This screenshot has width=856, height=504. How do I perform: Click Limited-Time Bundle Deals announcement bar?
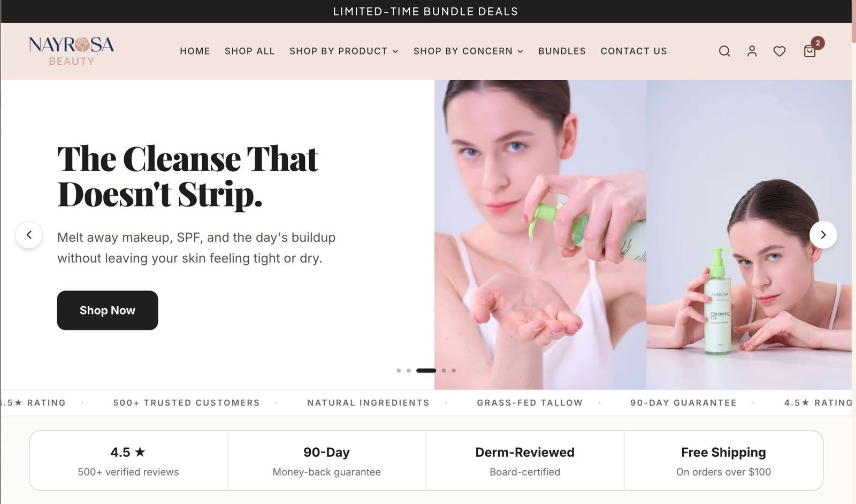coord(426,11)
